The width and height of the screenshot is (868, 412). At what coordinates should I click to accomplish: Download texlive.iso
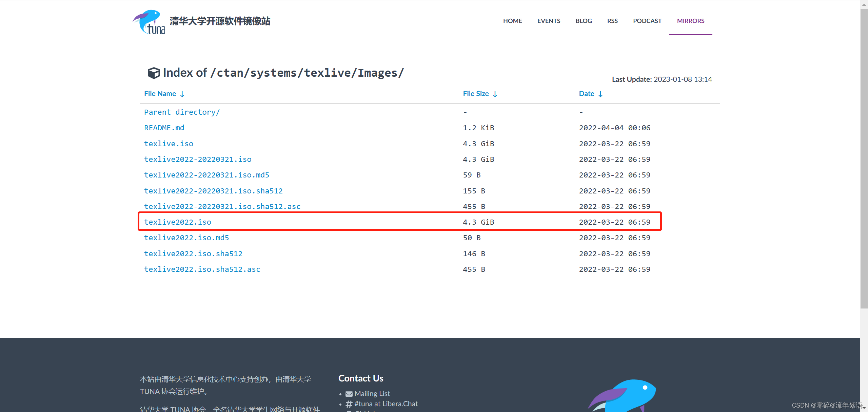click(169, 144)
